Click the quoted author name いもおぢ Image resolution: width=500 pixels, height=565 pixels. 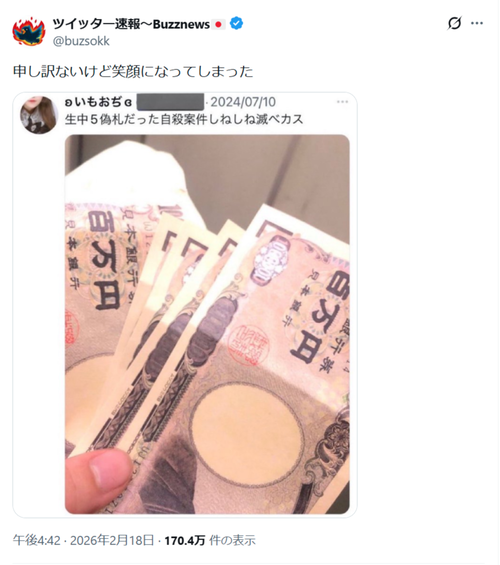coord(98,102)
